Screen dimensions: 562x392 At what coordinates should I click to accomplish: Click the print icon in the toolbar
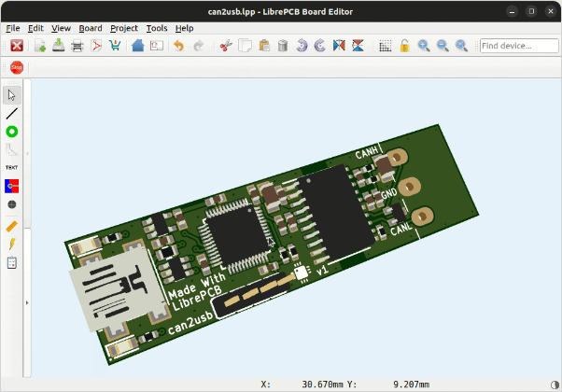(x=77, y=46)
